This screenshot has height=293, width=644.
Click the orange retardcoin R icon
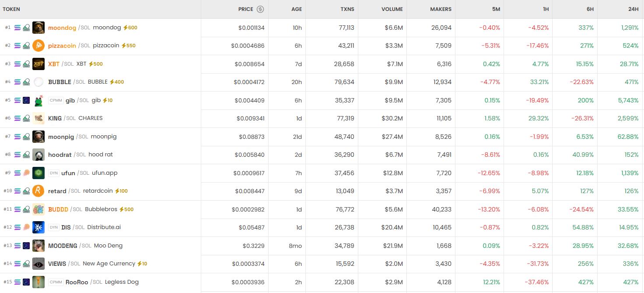click(38, 191)
